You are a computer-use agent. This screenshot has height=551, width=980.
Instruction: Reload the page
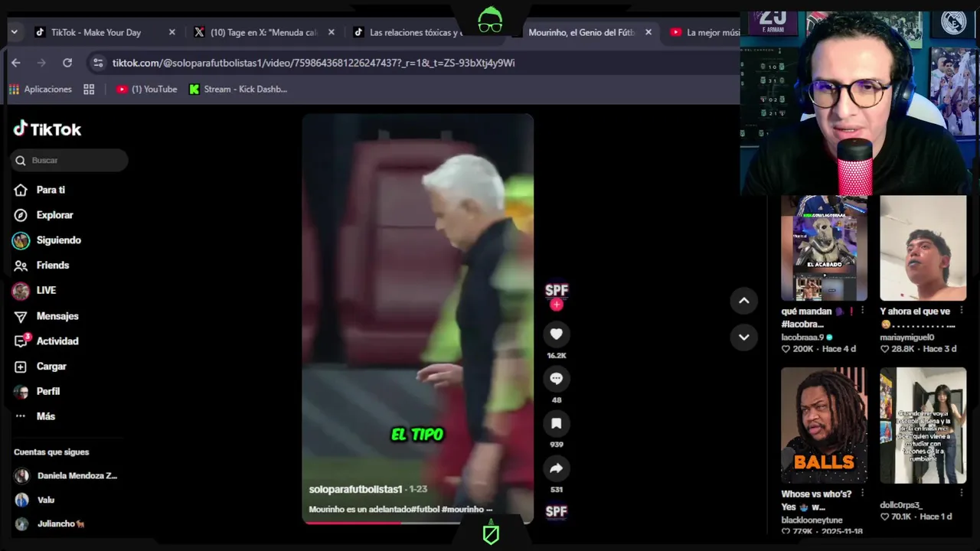67,63
